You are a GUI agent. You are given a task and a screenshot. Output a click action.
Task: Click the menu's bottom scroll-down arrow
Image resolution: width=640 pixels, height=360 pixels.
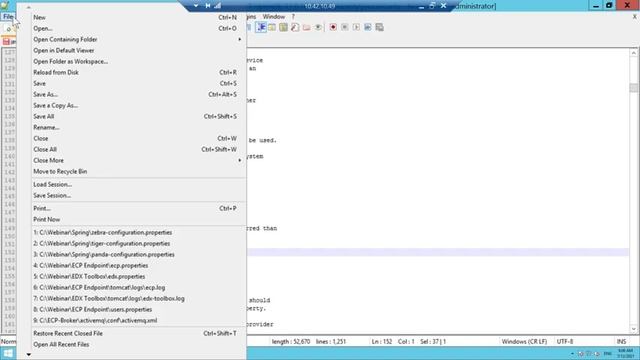click(x=29, y=355)
